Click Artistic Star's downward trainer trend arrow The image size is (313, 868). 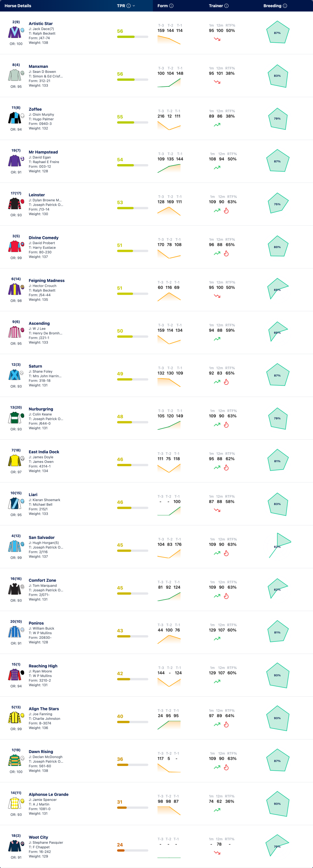coord(217,39)
